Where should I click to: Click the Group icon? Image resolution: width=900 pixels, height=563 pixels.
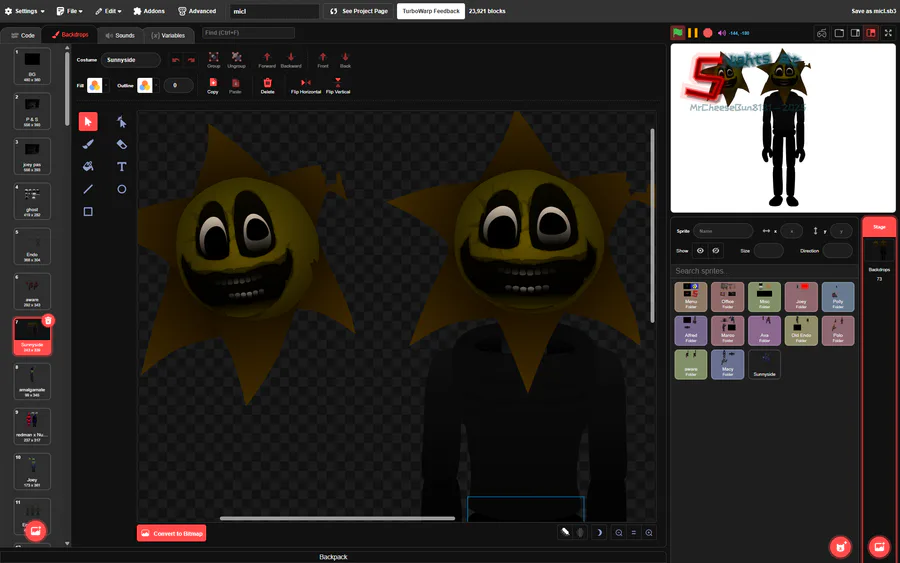coord(214,60)
